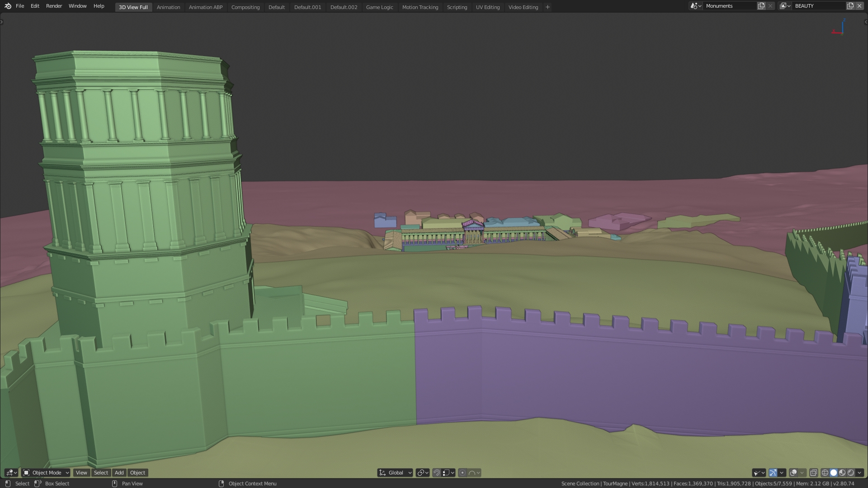Toggle viewport gizmos display
Viewport: 868px width, 488px height.
click(773, 473)
